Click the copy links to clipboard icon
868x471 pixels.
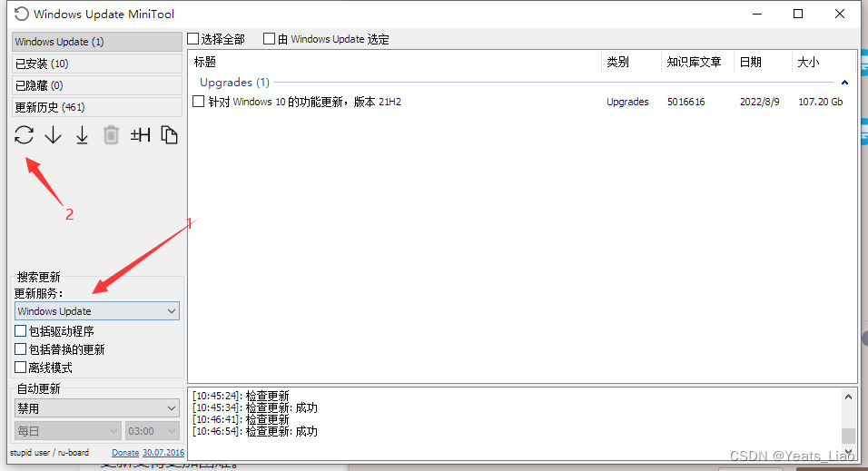169,135
